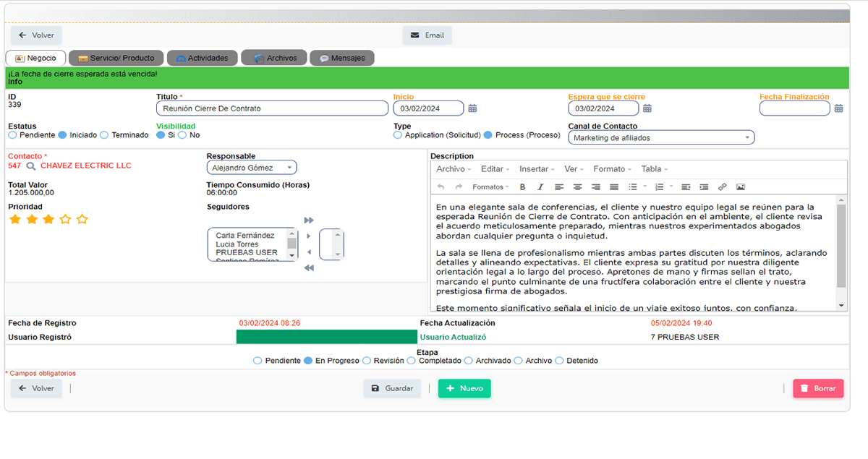Open the Fecha Finalización calendar picker
This screenshot has width=868, height=459.
pos(838,108)
